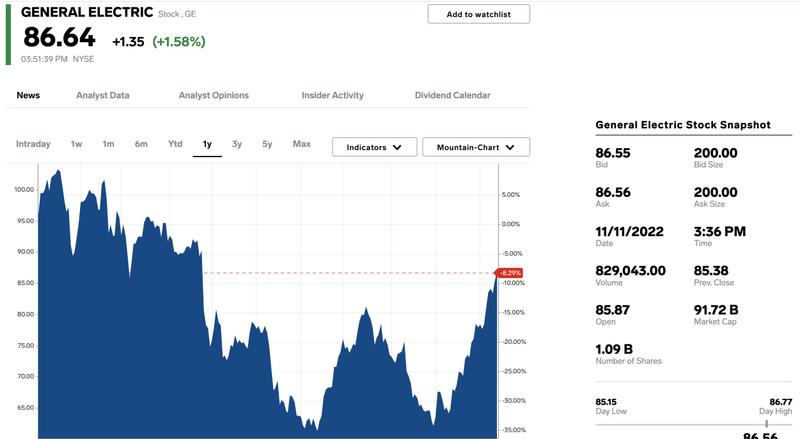Viewport: 800px width, 439px height.
Task: Click the 0.00% percent axis label
Action: (511, 224)
